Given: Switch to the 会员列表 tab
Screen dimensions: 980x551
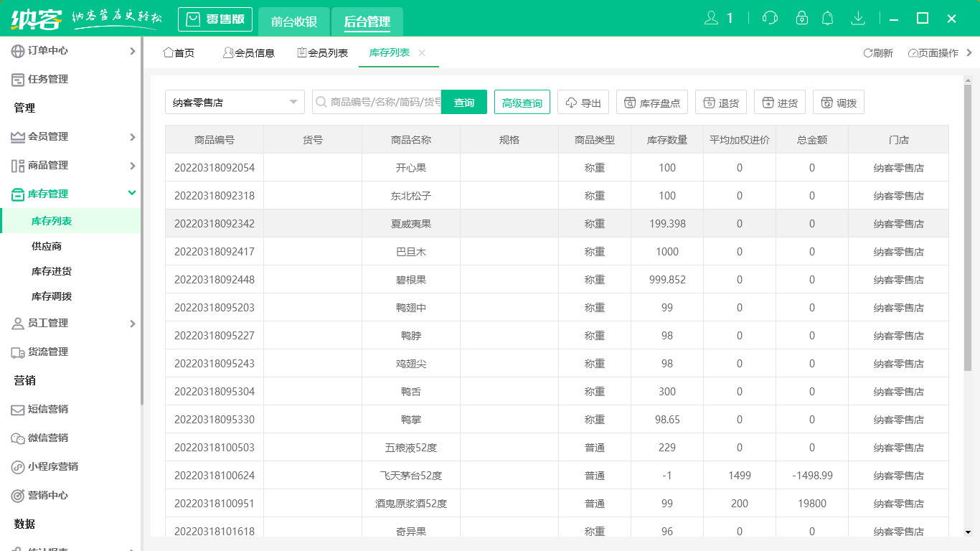Looking at the screenshot, I should coord(322,53).
